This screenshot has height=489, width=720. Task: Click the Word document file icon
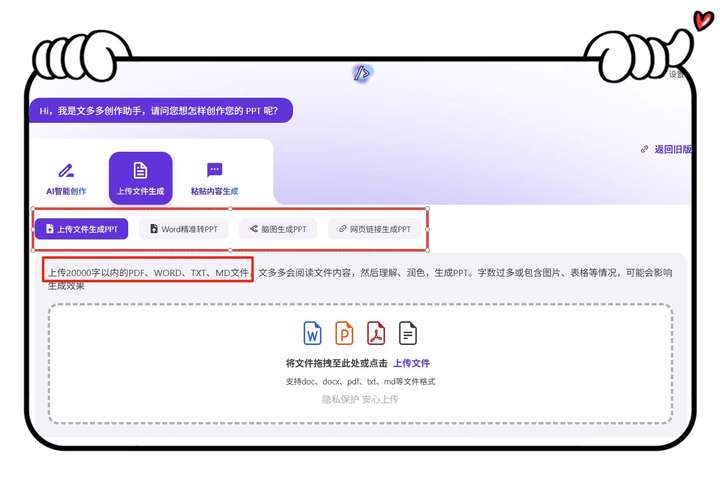click(313, 333)
